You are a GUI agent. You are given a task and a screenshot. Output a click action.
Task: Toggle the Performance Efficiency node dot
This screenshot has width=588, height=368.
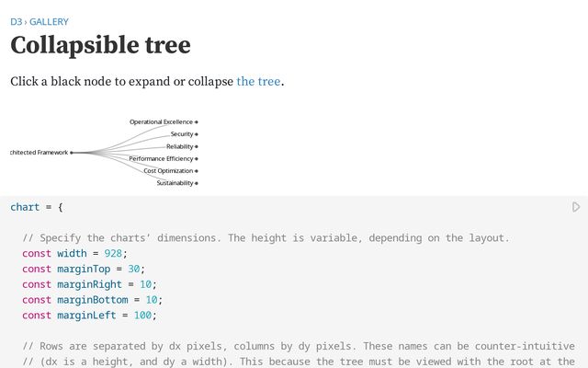(x=197, y=158)
